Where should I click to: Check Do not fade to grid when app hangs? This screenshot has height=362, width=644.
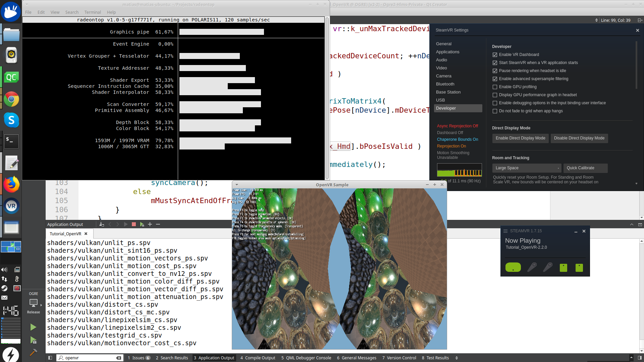click(x=495, y=111)
